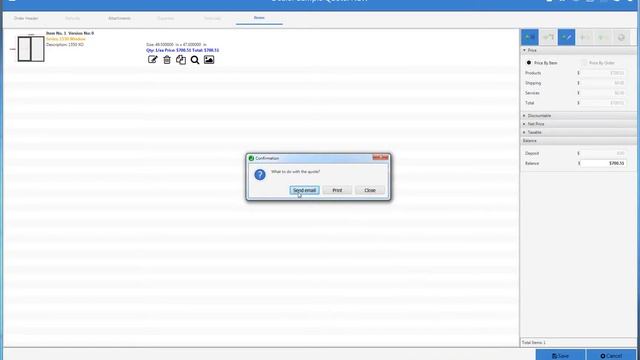Click the Qty Line Price Total text

pyautogui.click(x=182, y=50)
